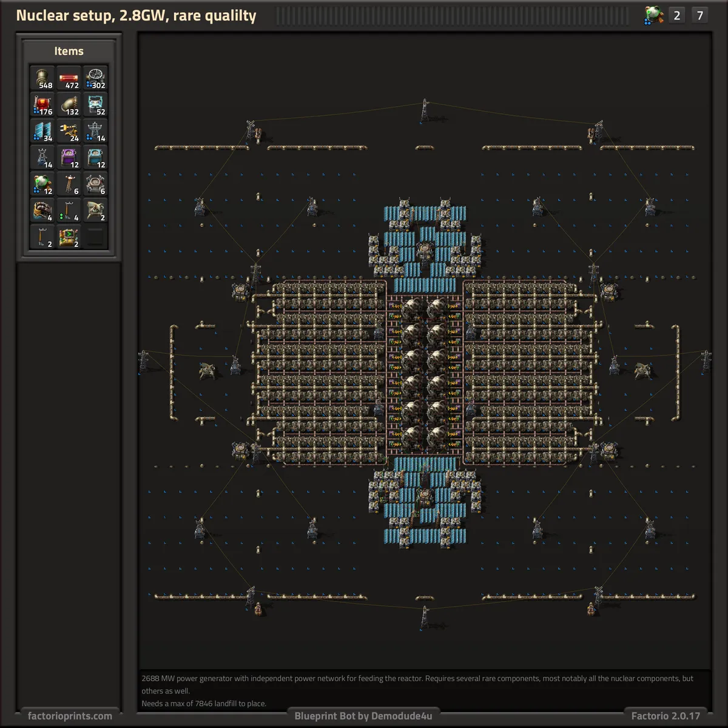Click the right-side pump in blueprint
This screenshot has width=728, height=728.
point(642,371)
